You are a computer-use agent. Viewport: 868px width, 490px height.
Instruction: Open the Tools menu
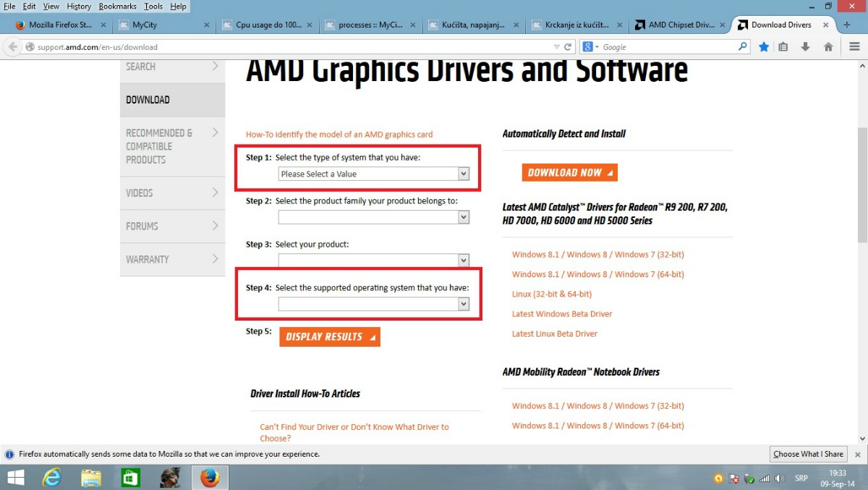(x=153, y=6)
